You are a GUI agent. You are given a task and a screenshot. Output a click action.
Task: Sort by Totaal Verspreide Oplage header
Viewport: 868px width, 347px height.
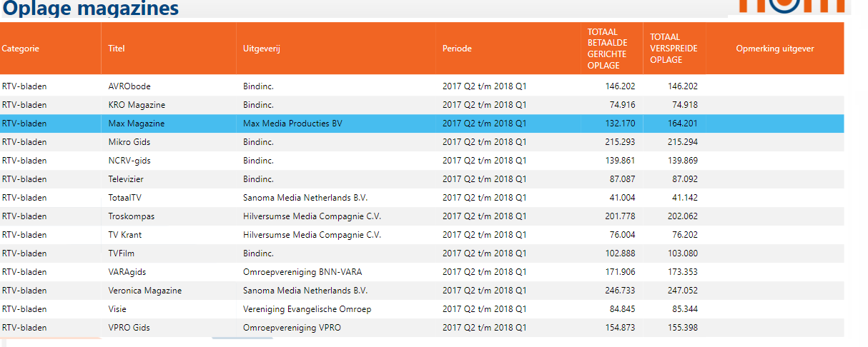674,49
